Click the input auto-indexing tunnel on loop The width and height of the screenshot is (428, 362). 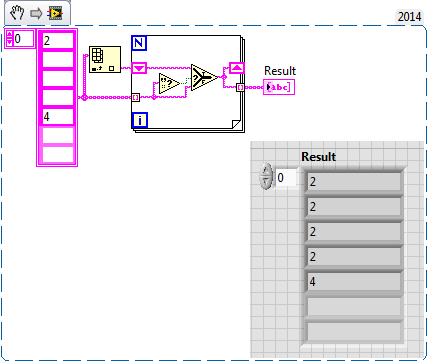coord(136,98)
